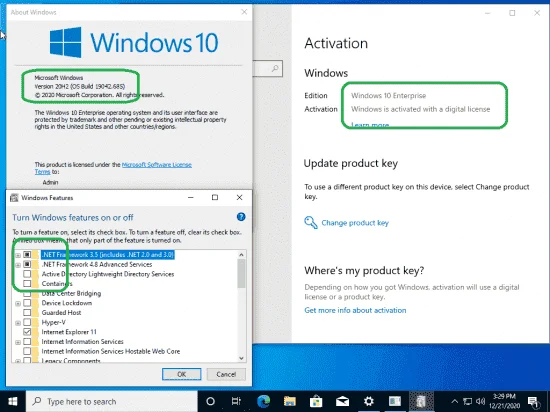The width and height of the screenshot is (550, 412).
Task: Open winver app on taskbar
Action: click(x=395, y=401)
